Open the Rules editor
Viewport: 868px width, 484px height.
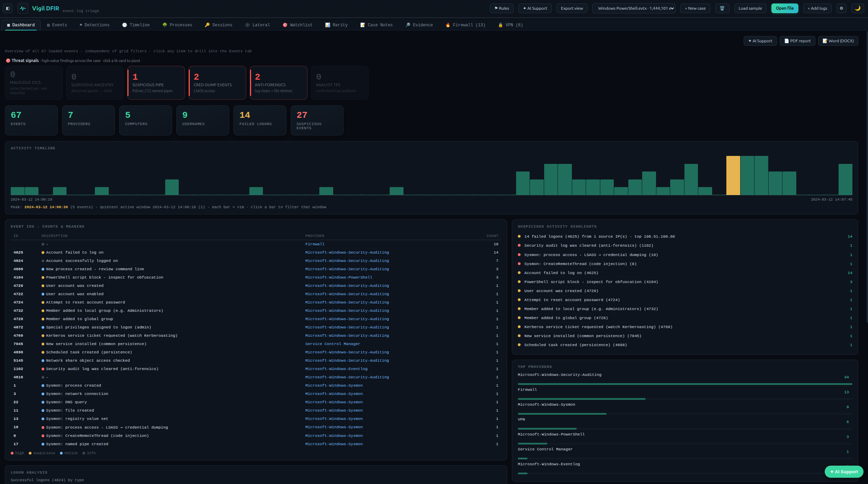[502, 8]
